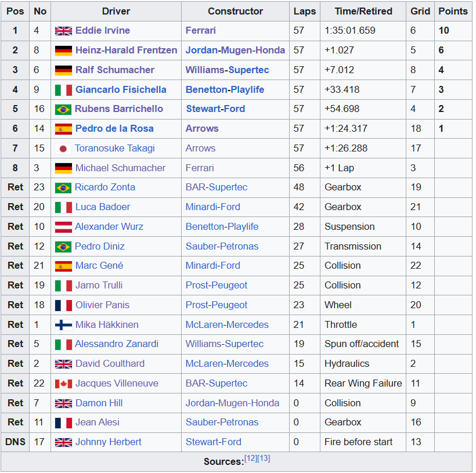Open reference [12] in Sources footer
The image size is (476, 473).
click(251, 458)
